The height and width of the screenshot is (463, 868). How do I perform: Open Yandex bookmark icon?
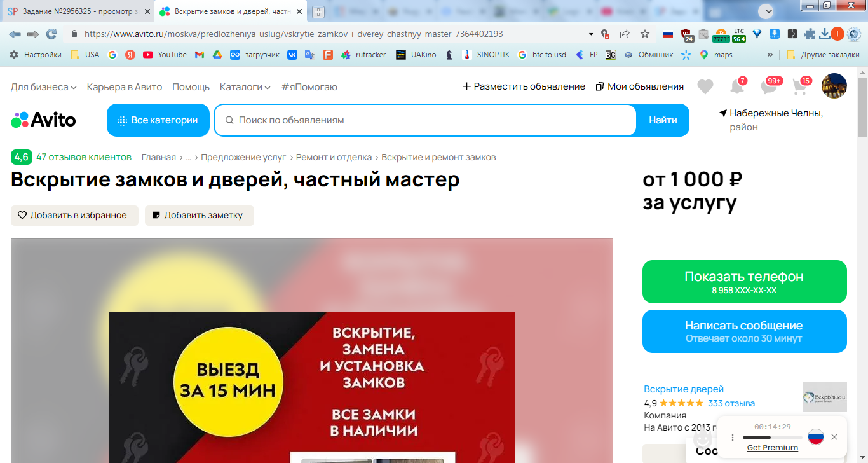pyautogui.click(x=130, y=55)
